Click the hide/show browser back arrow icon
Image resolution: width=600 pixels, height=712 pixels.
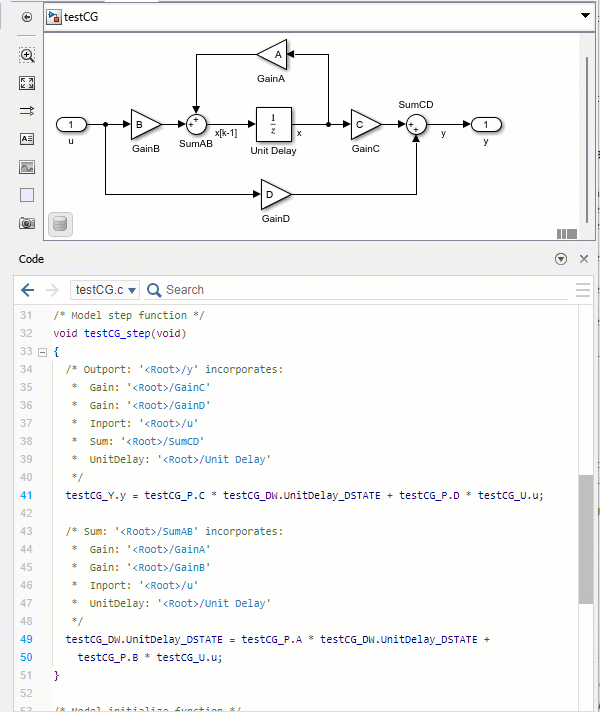pos(27,17)
